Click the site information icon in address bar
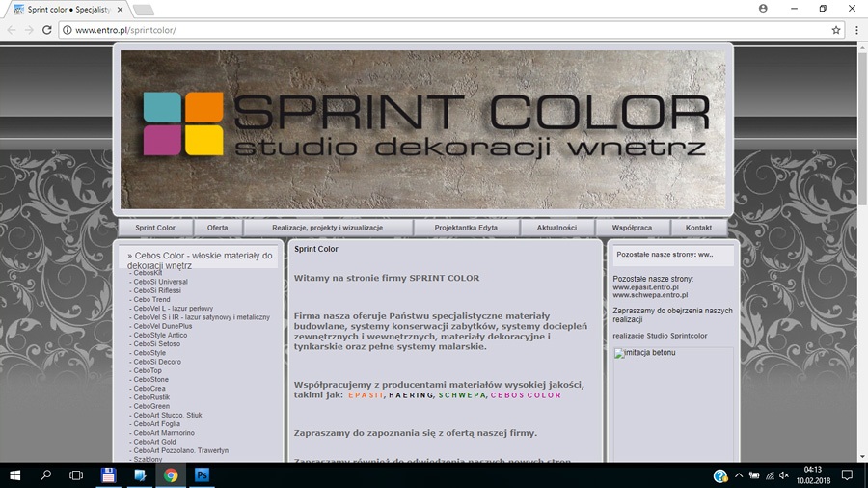 [x=67, y=30]
